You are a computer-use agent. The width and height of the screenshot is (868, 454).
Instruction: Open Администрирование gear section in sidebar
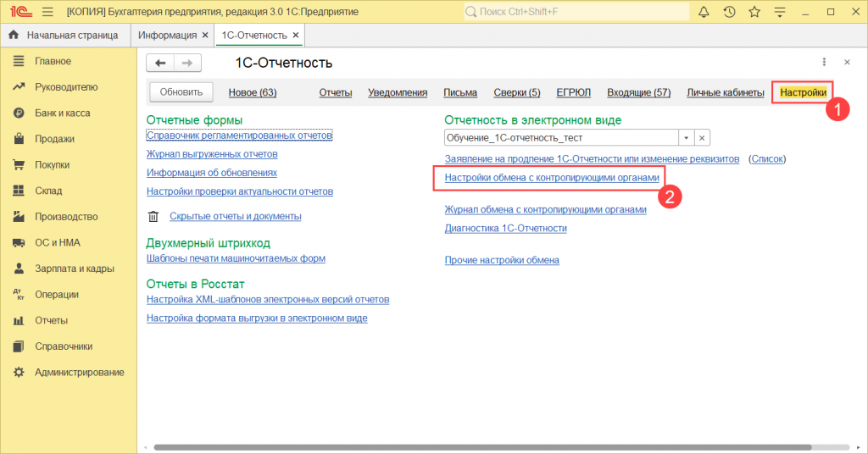[69, 372]
